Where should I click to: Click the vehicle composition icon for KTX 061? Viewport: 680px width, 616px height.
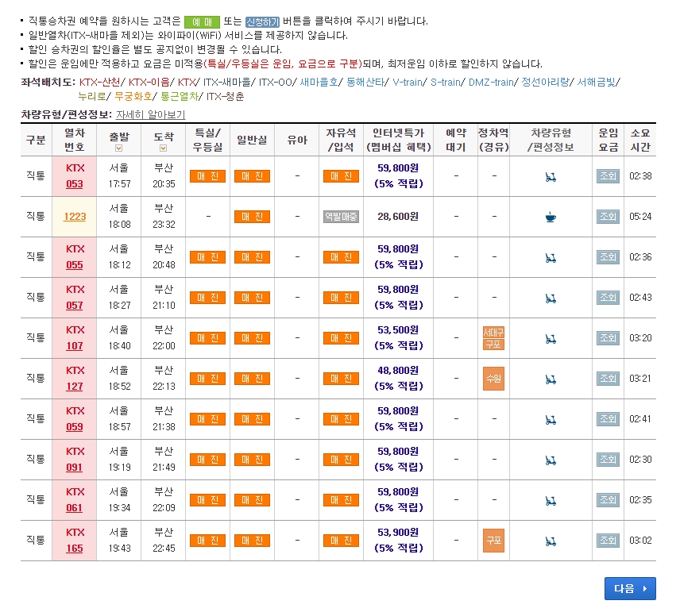[550, 499]
